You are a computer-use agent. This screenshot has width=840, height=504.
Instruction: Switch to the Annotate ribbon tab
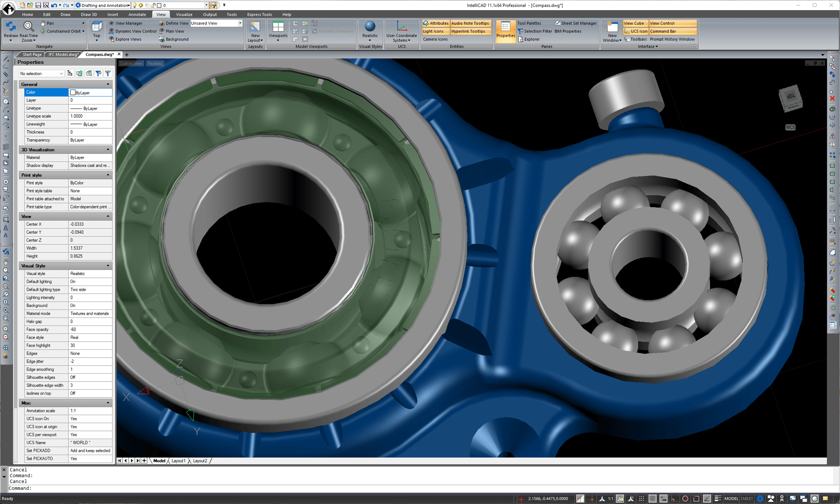click(137, 14)
